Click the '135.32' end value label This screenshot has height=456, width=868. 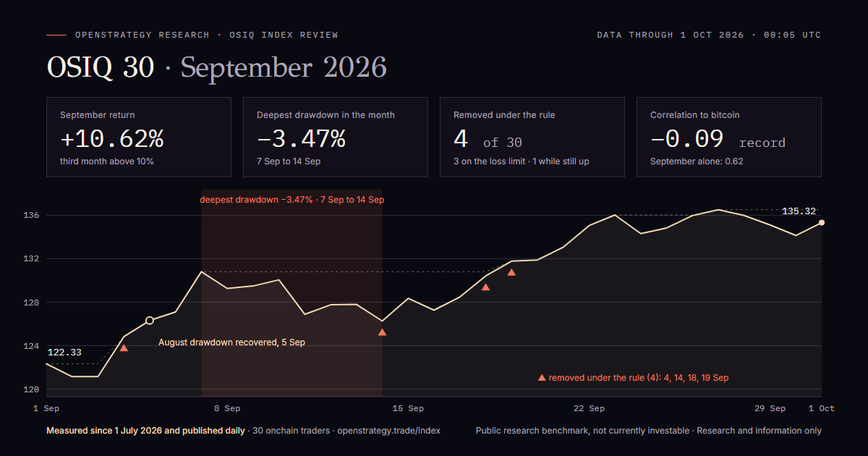point(799,211)
